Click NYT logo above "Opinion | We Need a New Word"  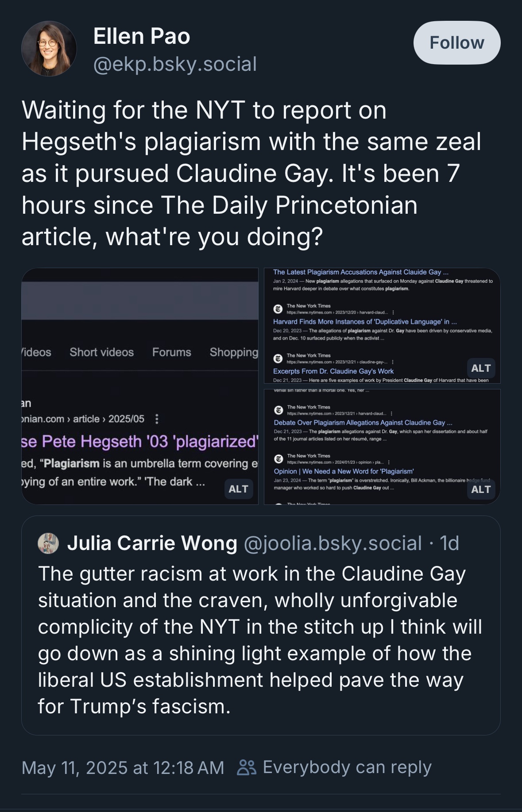click(278, 459)
